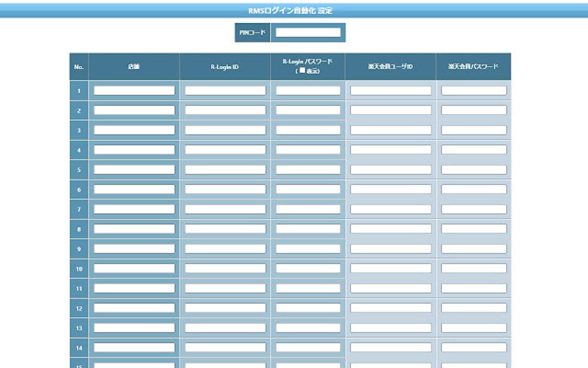Click the R-Login パスワード field in row 7
This screenshot has height=368, width=588.
pos(308,209)
